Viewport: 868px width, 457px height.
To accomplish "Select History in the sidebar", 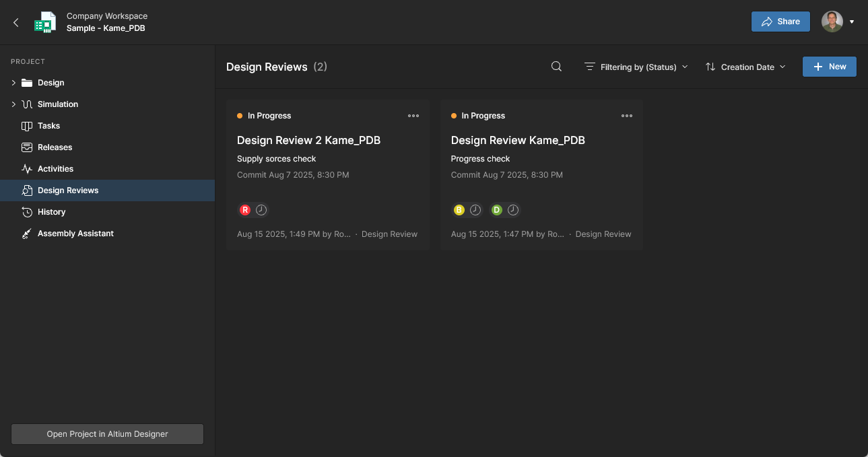I will [51, 212].
